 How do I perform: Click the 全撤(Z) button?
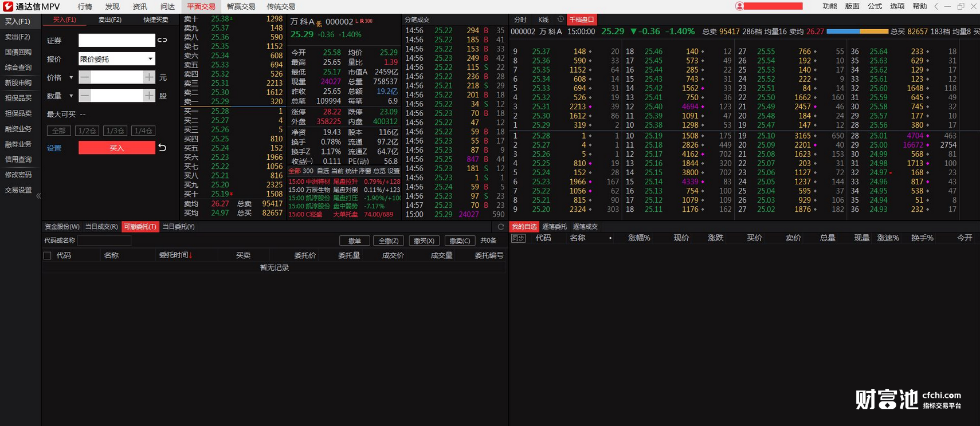click(x=389, y=240)
